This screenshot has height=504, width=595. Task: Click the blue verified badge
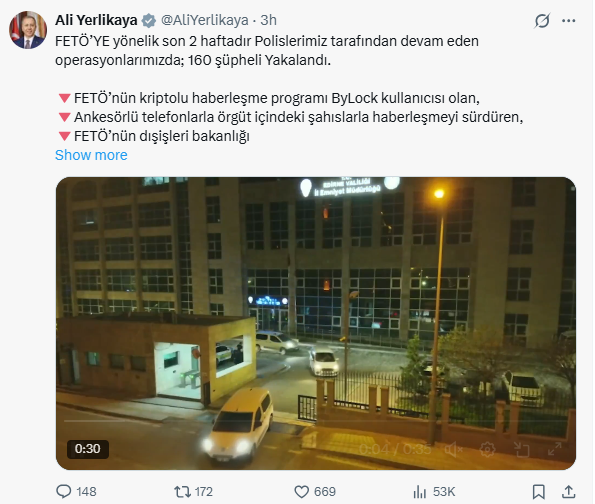148,20
